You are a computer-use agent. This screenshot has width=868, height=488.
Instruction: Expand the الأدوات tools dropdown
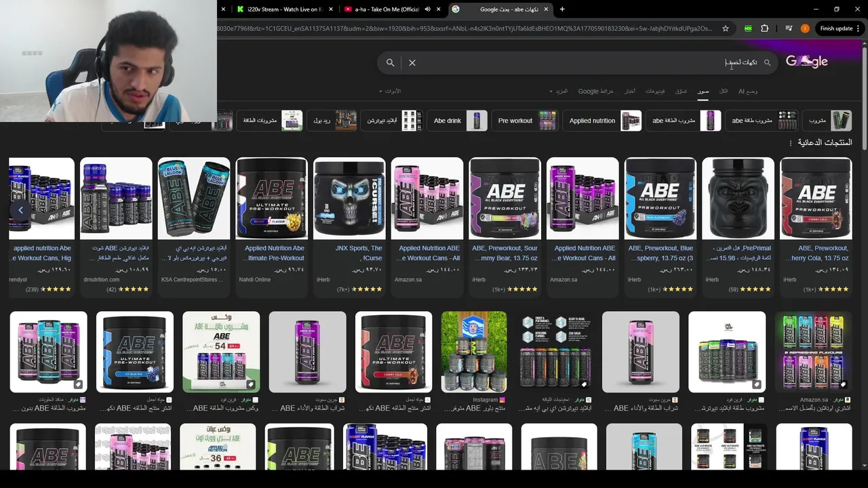tap(391, 91)
